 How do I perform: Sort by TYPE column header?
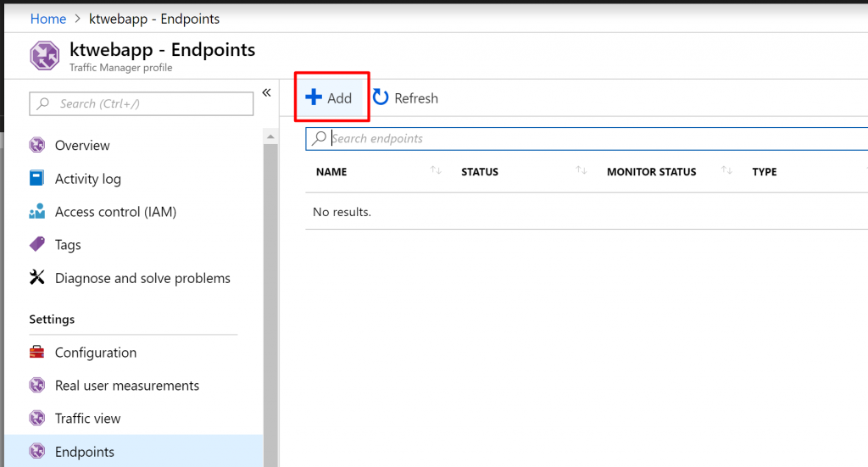click(x=765, y=172)
